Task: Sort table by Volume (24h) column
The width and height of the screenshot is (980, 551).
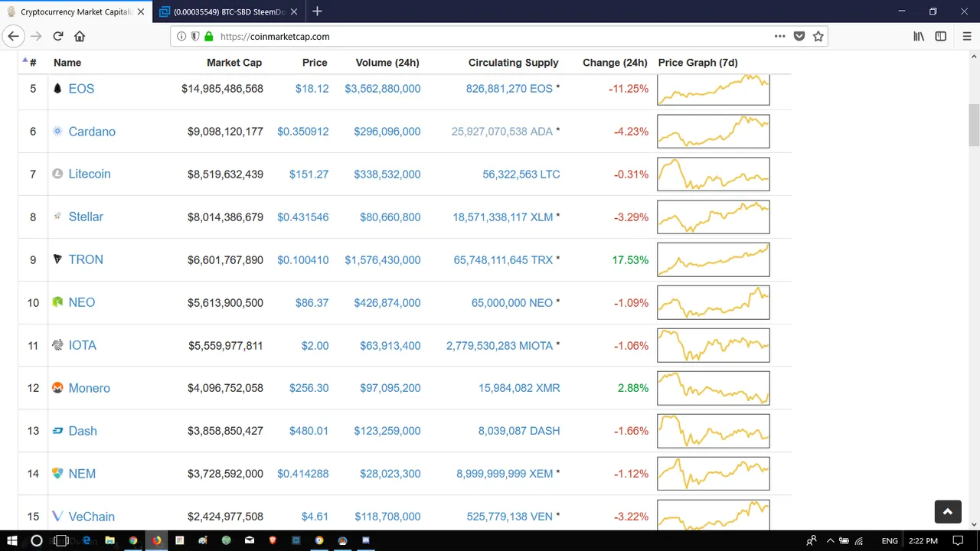Action: [387, 63]
